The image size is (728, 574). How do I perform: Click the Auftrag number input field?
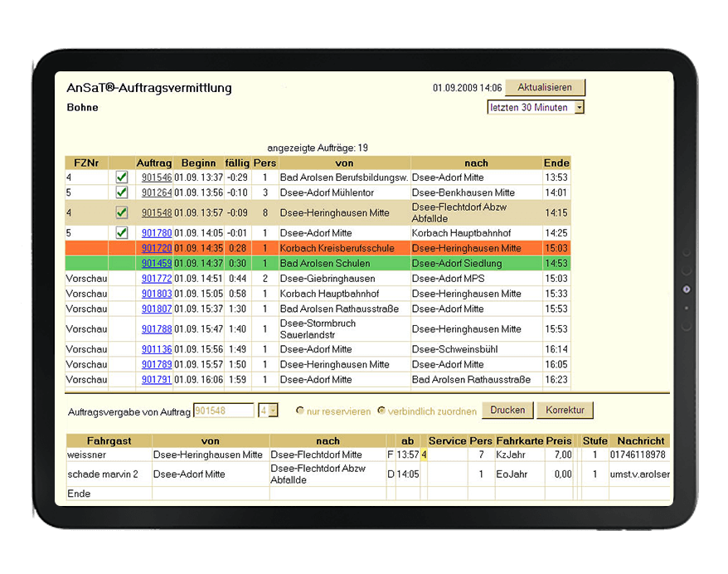click(x=223, y=411)
